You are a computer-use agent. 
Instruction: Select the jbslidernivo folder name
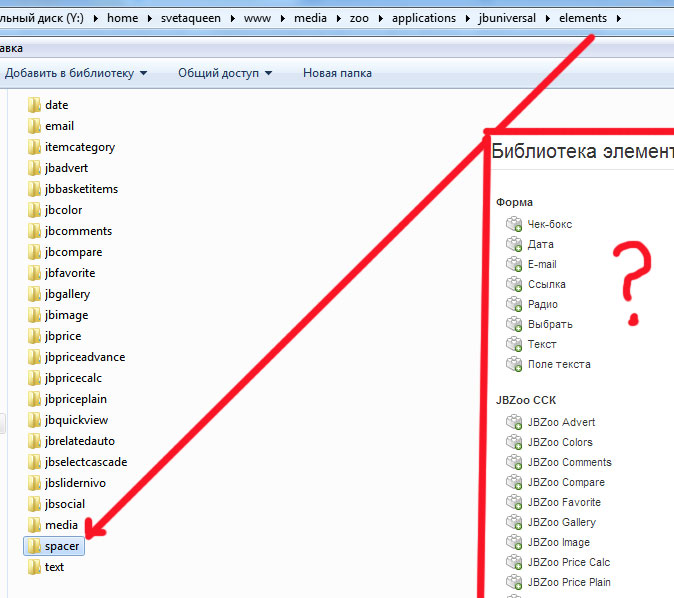[x=75, y=483]
